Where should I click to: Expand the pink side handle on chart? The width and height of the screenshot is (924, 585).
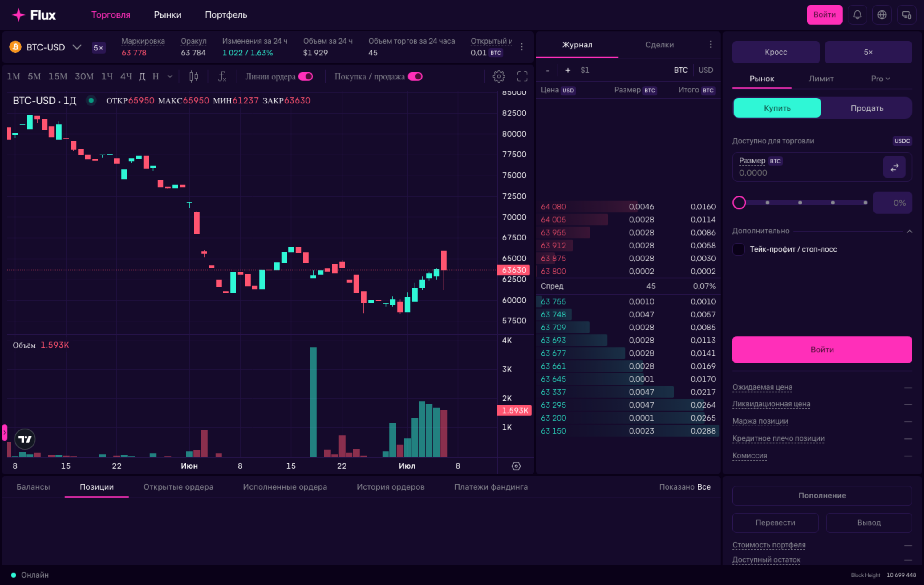tap(5, 432)
